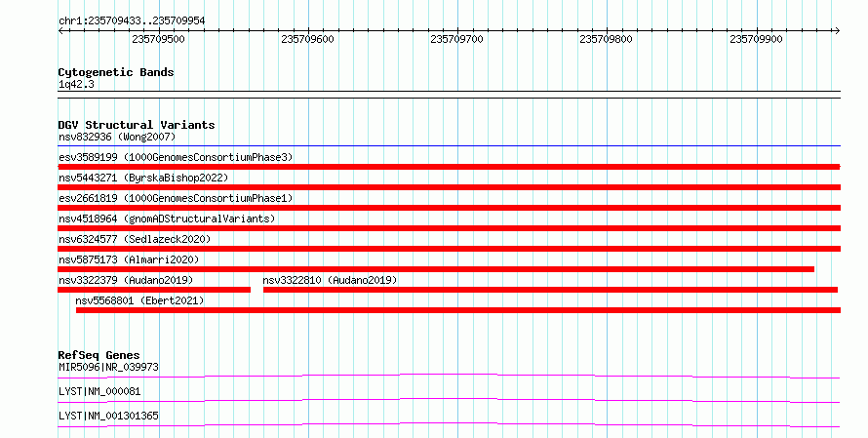This screenshot has height=438, width=868.
Task: Click the magenta line under LYST|NM_001301365
Action: (449, 424)
